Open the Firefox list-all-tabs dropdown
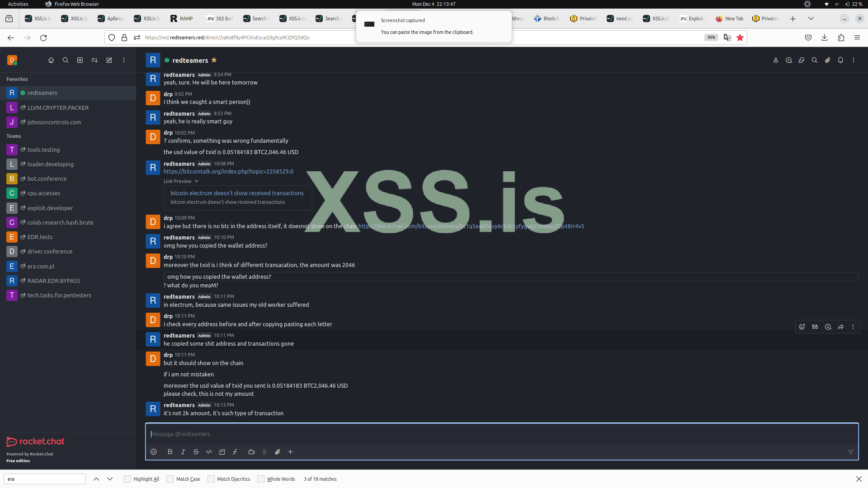868x488 pixels. point(811,19)
